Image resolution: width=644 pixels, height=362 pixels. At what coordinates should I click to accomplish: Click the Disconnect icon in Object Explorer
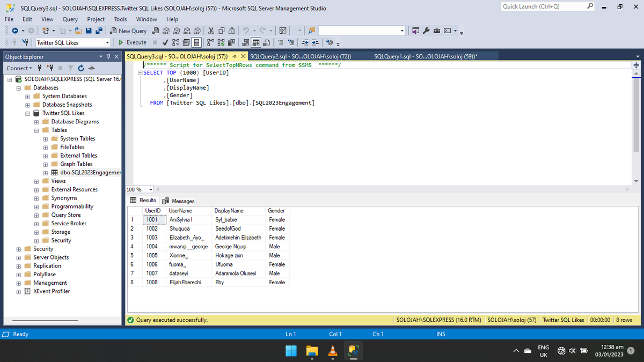point(50,68)
